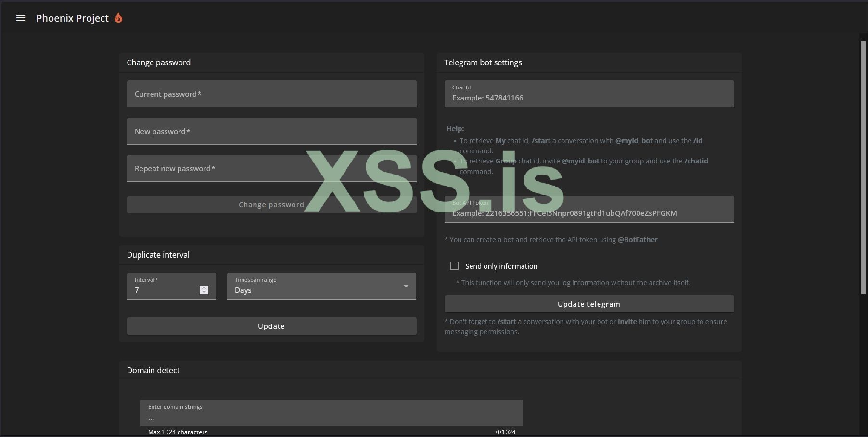Expand the Duplicate interval timespan options
868x437 pixels.
(321, 286)
